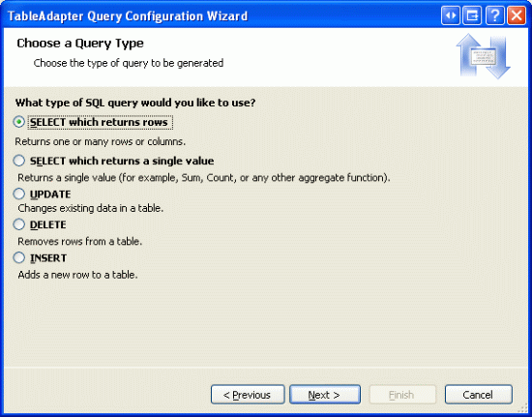Go back with the Previous button
The width and height of the screenshot is (532, 417).
[x=248, y=395]
